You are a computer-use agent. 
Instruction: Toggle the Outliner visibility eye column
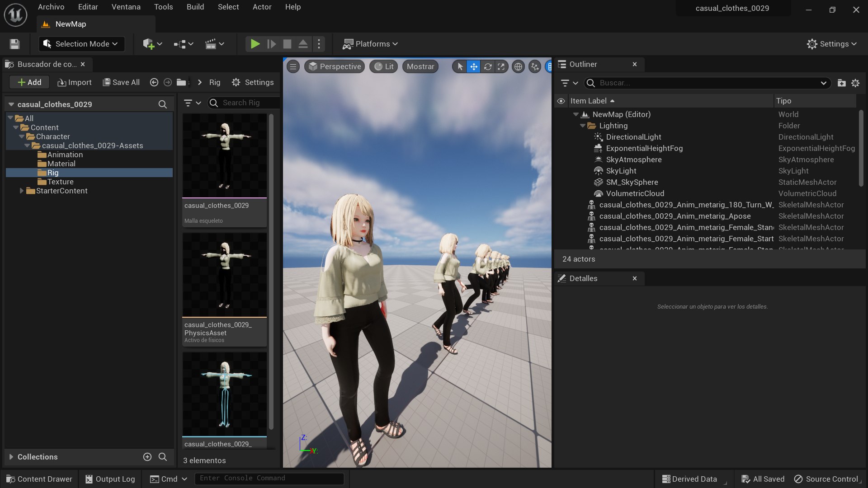click(x=561, y=101)
